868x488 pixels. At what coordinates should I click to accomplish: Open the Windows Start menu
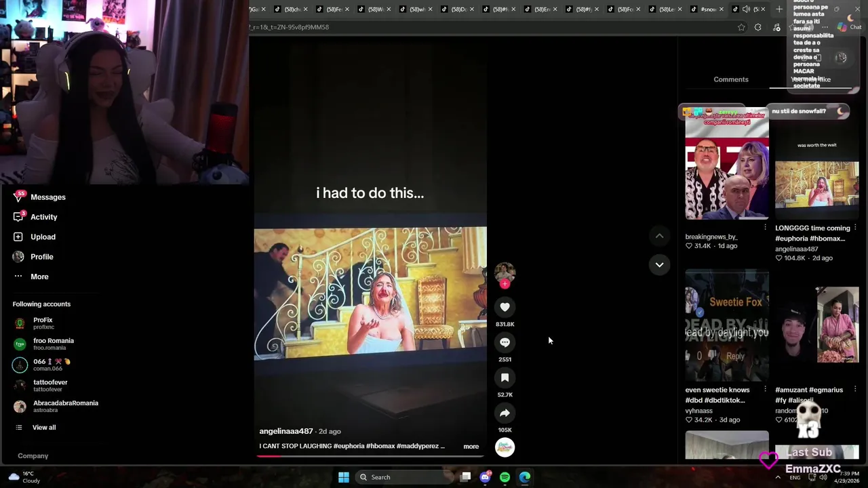click(344, 477)
